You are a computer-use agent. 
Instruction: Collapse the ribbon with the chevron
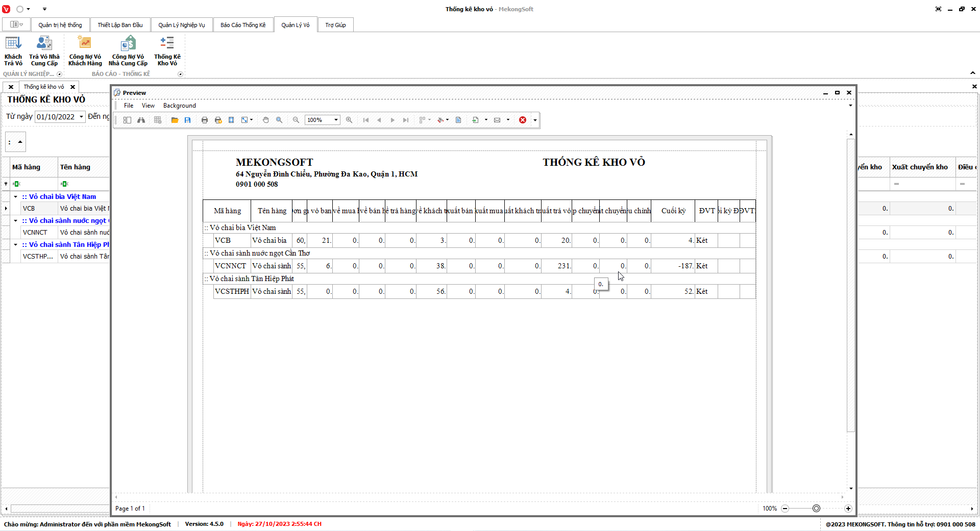tap(973, 73)
